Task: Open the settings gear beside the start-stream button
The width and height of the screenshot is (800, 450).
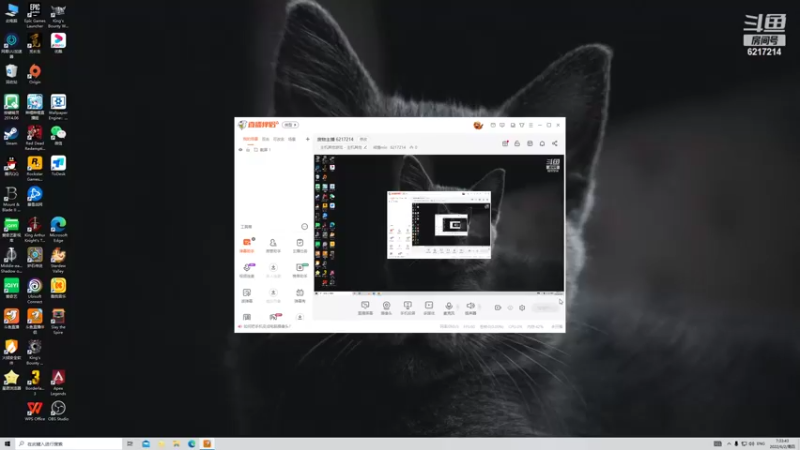Action: (522, 308)
